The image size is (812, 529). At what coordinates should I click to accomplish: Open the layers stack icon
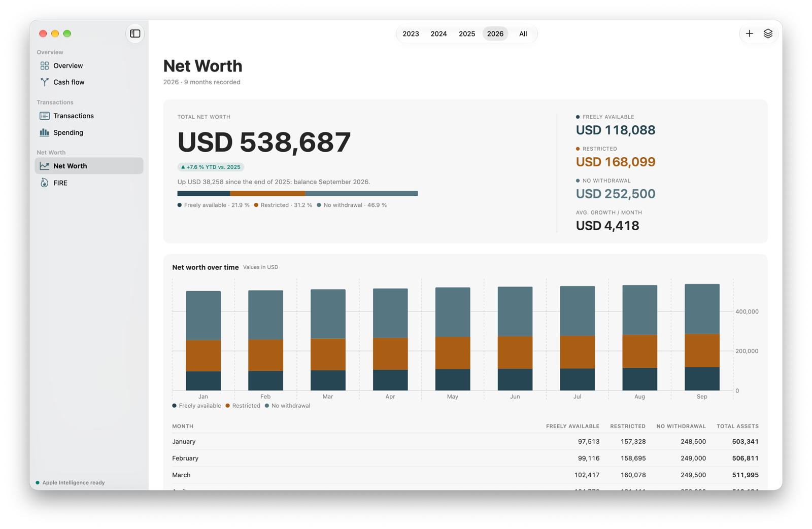[768, 33]
